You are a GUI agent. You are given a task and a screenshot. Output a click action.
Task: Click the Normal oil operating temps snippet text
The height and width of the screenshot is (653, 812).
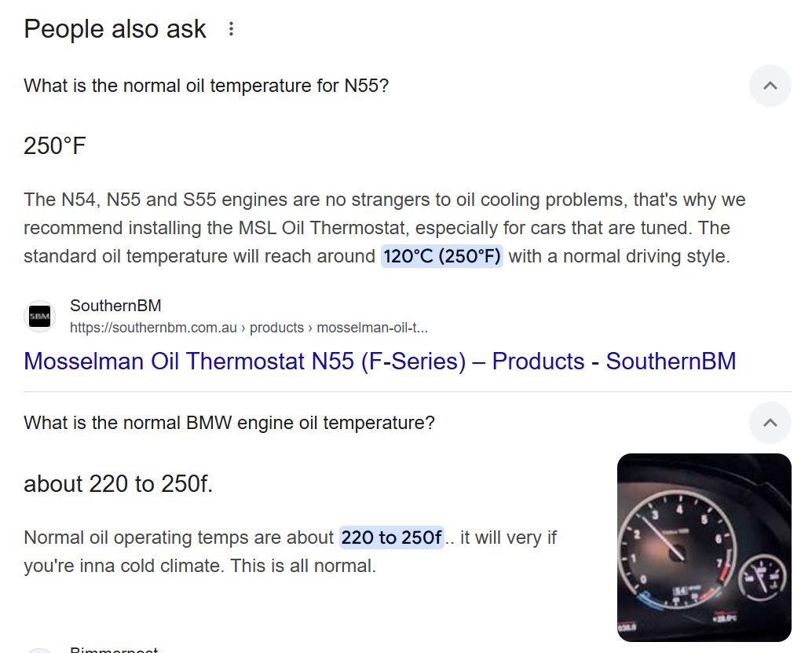(x=290, y=552)
